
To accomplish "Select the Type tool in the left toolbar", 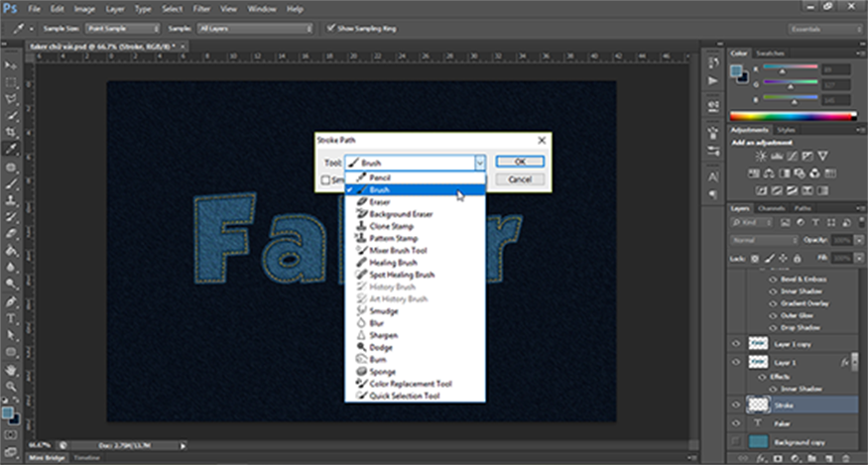I will coord(11,317).
